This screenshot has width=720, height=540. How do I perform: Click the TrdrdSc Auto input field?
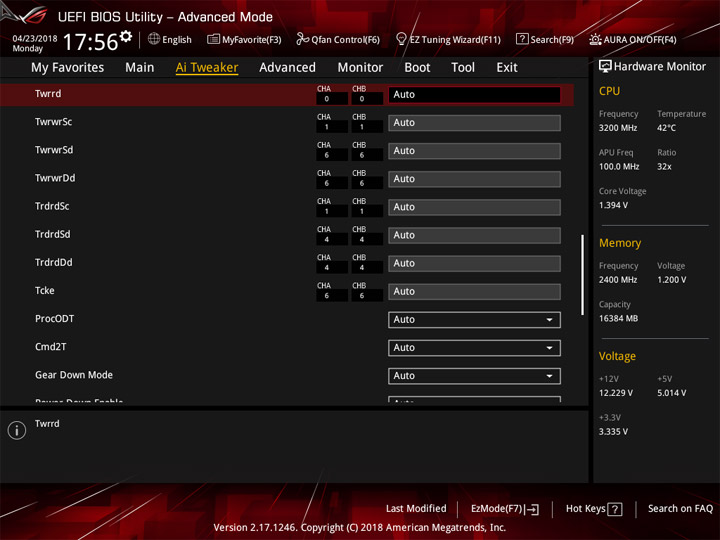(x=474, y=207)
